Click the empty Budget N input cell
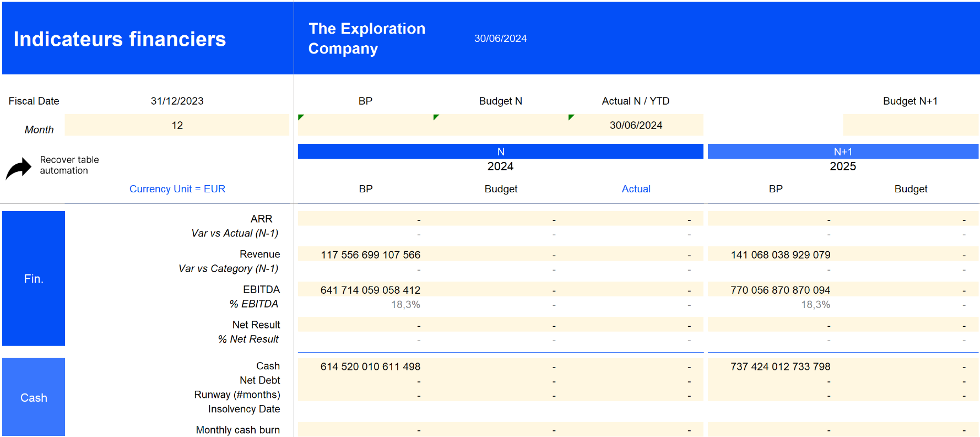Screen dimensions: 980x437 (x=501, y=125)
